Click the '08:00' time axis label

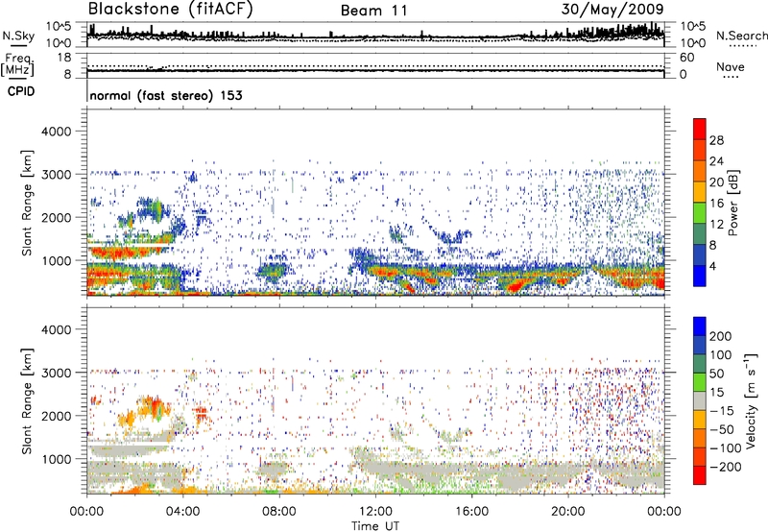click(279, 512)
